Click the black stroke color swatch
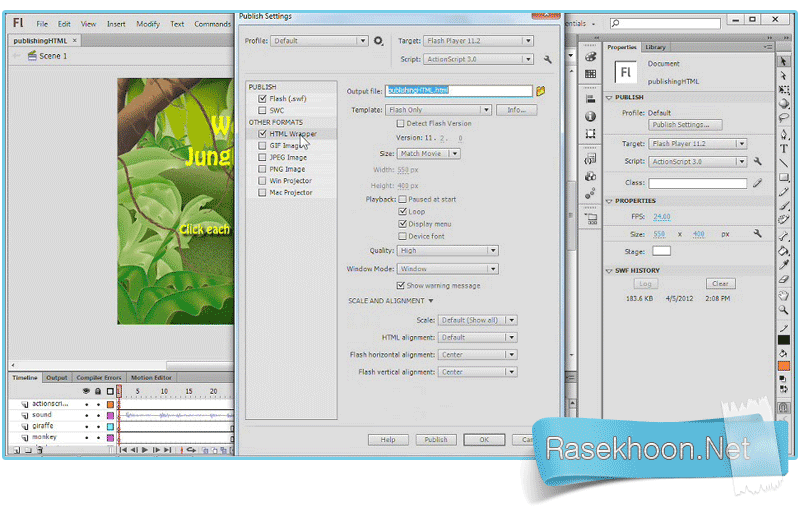The image size is (800, 508). (784, 340)
